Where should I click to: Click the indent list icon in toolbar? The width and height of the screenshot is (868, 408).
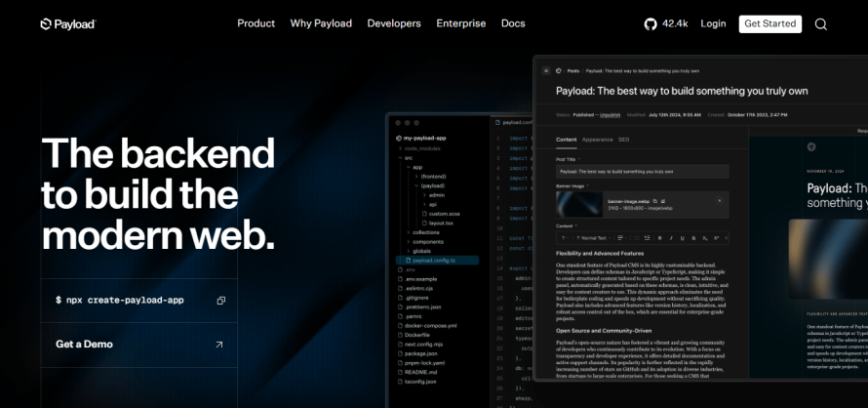648,238
